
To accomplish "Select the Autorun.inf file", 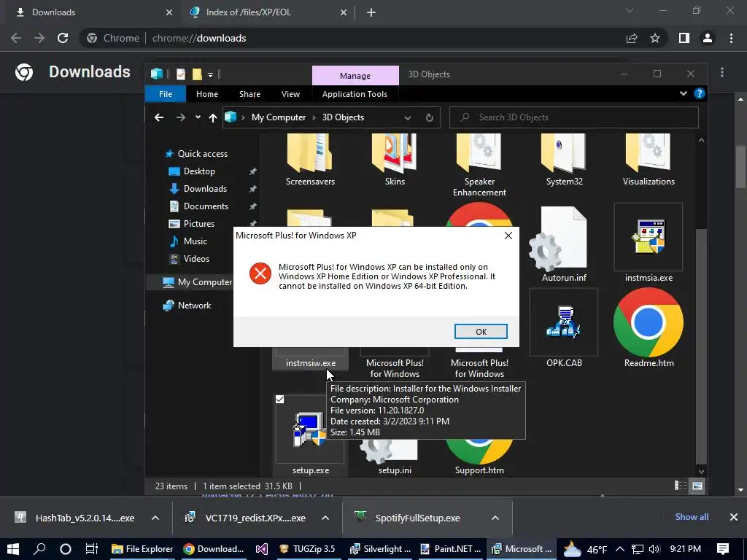I will pos(564,244).
